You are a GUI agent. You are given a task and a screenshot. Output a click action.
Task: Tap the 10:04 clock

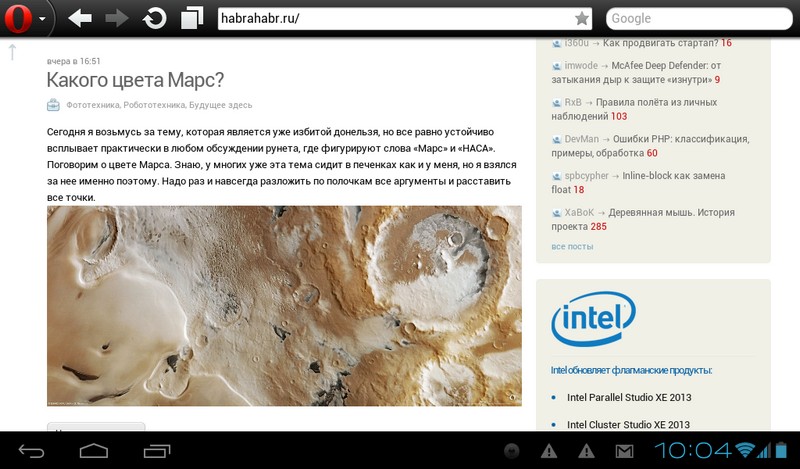(693, 451)
